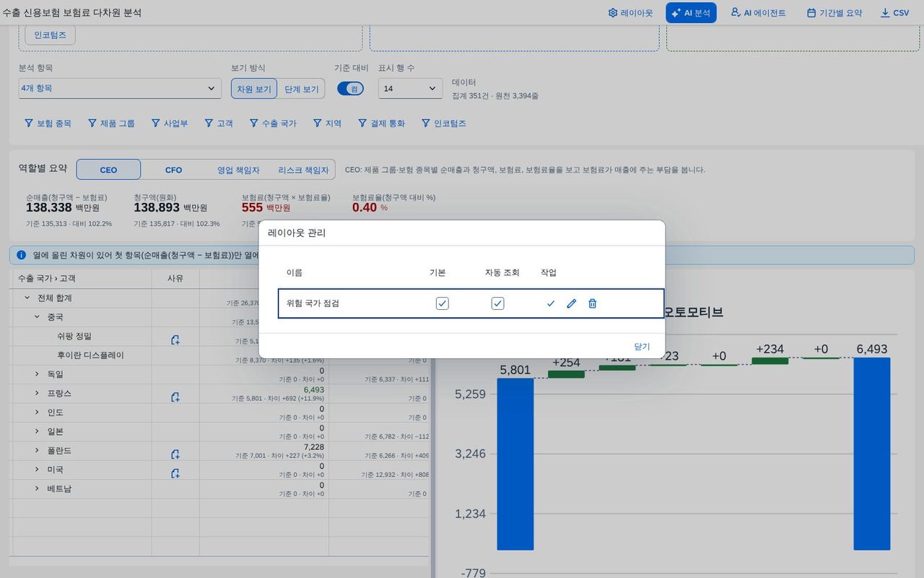924x578 pixels.
Task: Toggle 기본 checkbox for 위험 국가 점검
Action: click(443, 303)
